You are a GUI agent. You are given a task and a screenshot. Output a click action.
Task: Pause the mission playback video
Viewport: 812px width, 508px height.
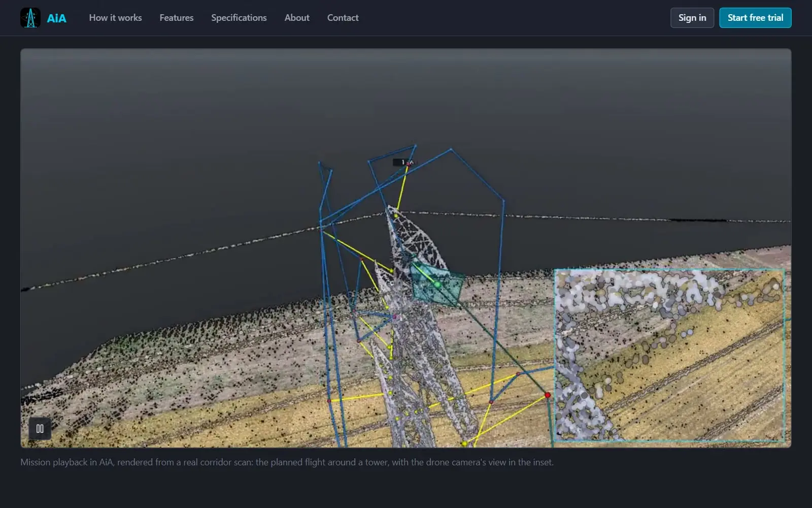[40, 429]
